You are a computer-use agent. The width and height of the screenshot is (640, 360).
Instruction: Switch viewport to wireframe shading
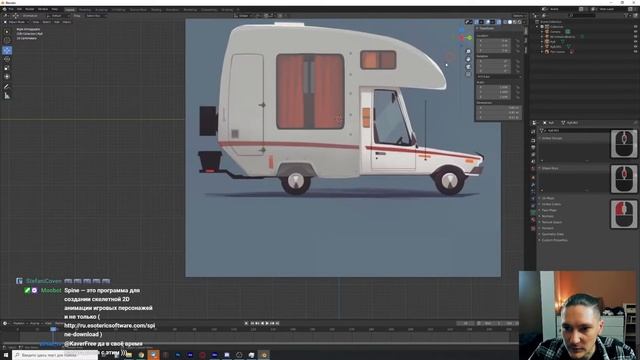tap(505, 22)
